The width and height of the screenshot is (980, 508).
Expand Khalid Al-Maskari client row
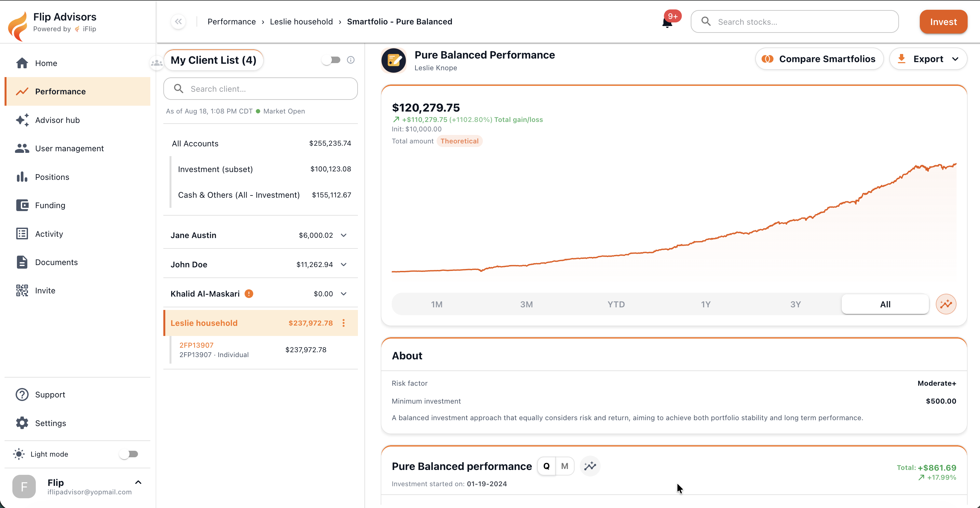click(344, 294)
